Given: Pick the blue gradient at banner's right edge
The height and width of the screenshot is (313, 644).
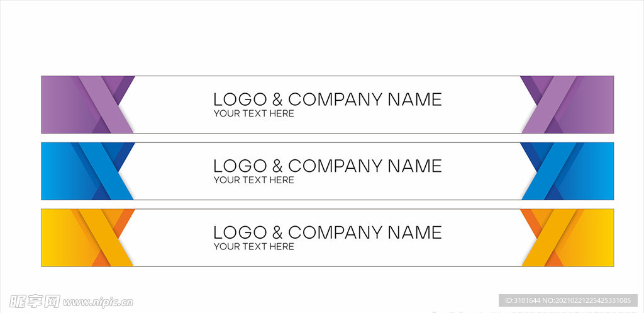Looking at the screenshot, I should coord(597,171).
